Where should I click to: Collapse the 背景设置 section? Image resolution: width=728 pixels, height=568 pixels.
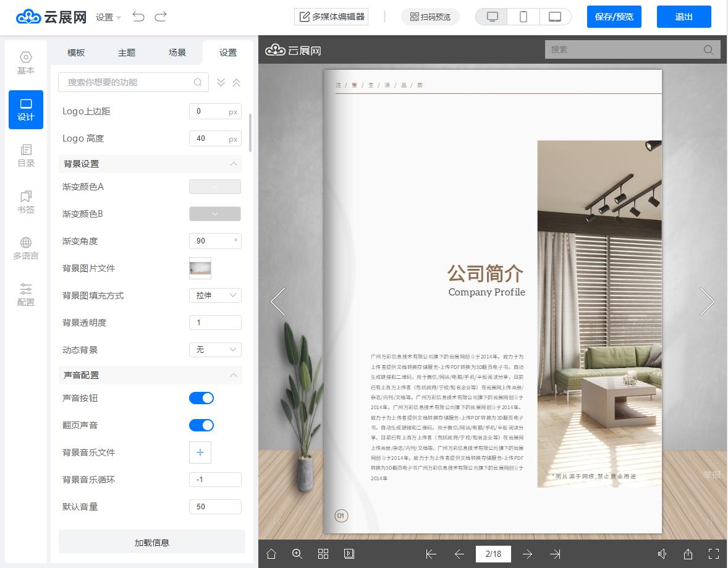coord(234,164)
